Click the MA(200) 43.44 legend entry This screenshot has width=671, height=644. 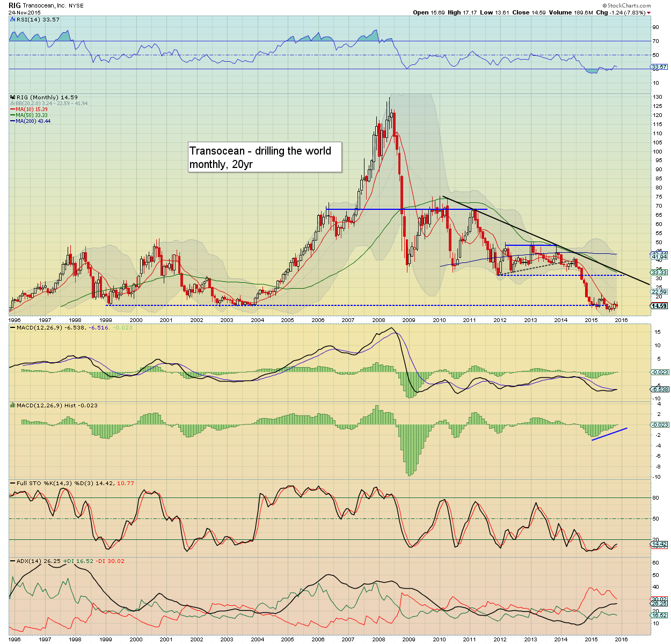coord(33,121)
